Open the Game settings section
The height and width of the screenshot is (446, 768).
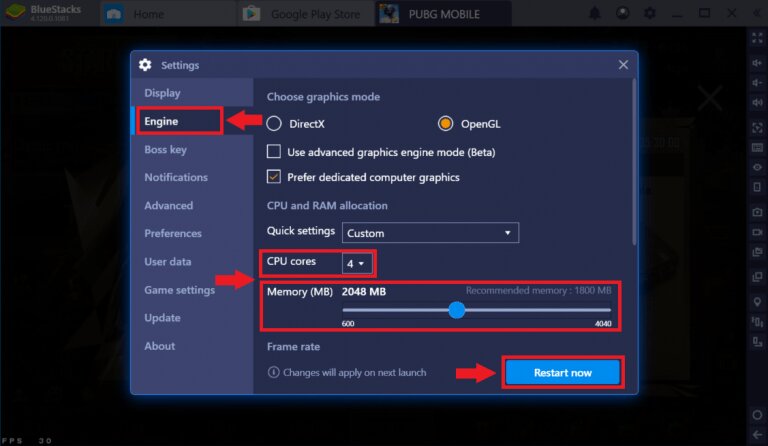tap(179, 290)
